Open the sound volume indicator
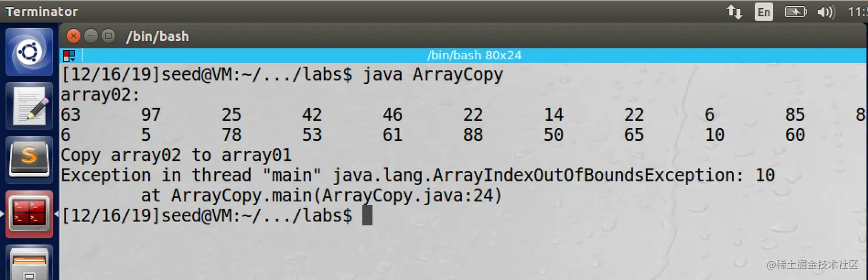Image resolution: width=868 pixels, height=280 pixels. [x=826, y=11]
